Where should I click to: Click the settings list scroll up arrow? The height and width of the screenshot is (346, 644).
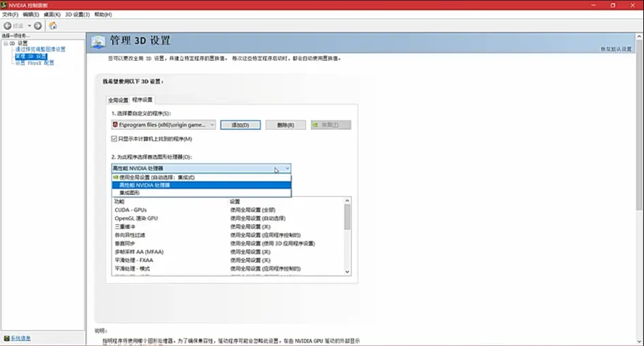[347, 201]
